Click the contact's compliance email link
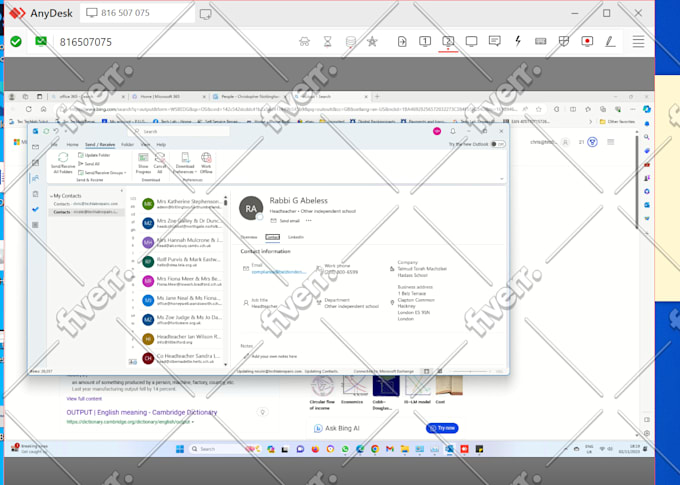This screenshot has height=485, width=680. click(279, 272)
